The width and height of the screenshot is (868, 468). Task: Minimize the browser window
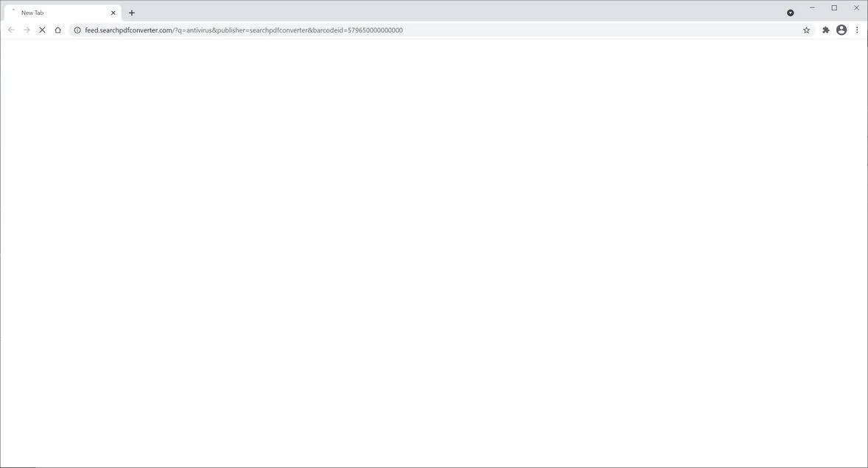pos(812,8)
